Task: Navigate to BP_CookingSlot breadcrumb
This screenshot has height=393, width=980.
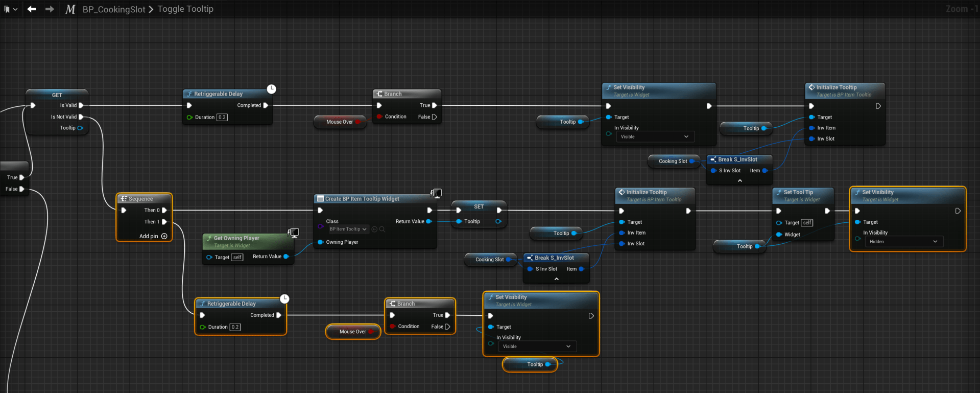Action: click(113, 9)
